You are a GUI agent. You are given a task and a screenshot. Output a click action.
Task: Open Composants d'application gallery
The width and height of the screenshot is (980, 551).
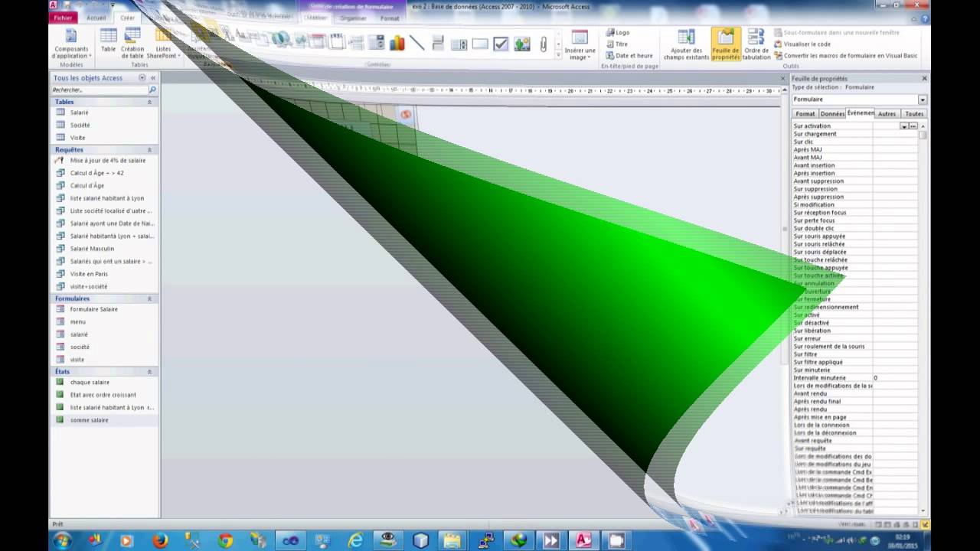point(70,44)
